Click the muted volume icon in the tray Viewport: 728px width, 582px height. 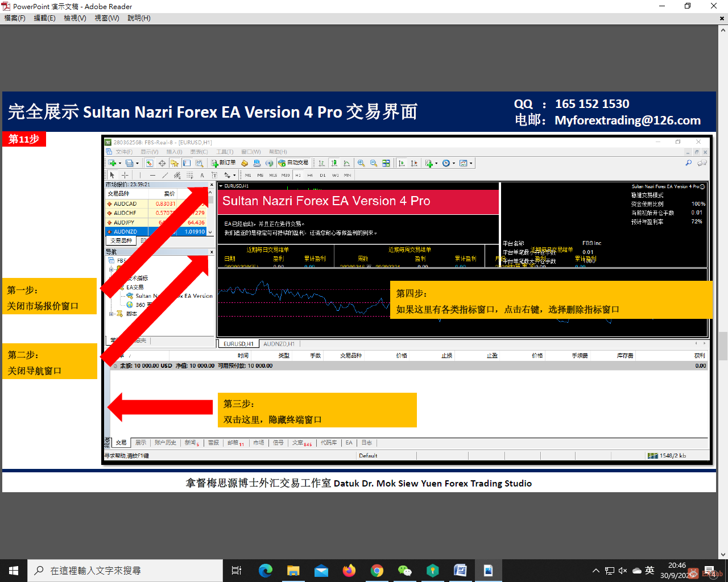pyautogui.click(x=623, y=571)
